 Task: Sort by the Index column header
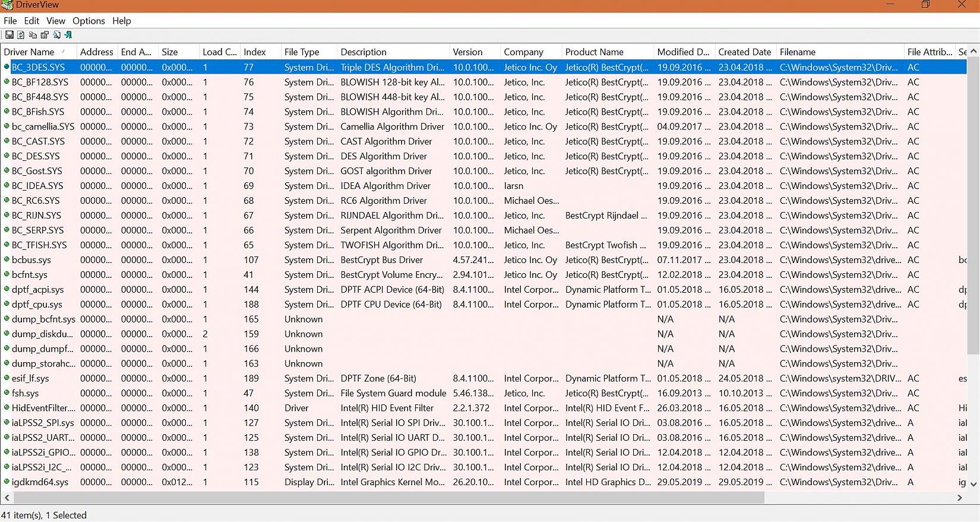[261, 52]
